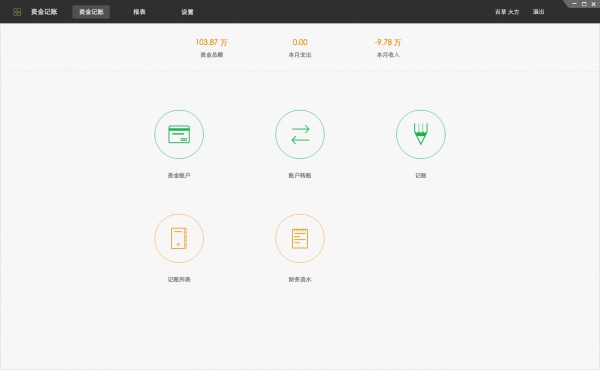
Task: Click the 退出 logout link
Action: (x=538, y=12)
